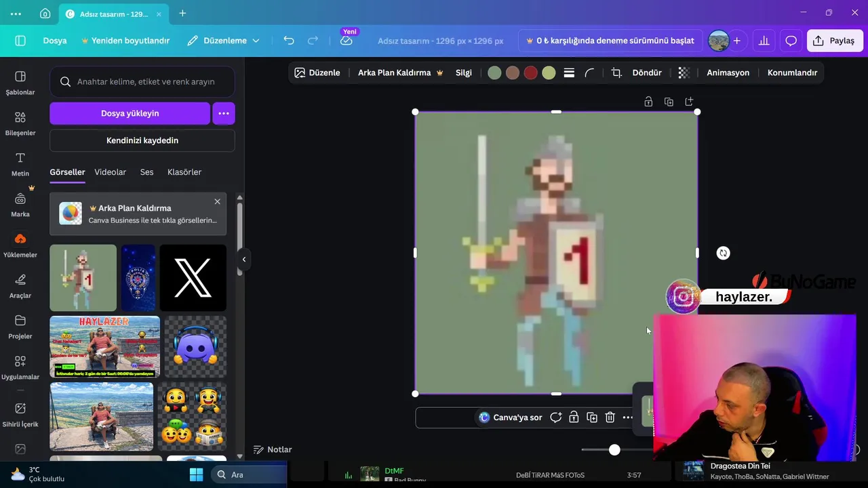Viewport: 868px width, 488px height.
Task: Lock the element in the floating toolbar
Action: pyautogui.click(x=574, y=418)
